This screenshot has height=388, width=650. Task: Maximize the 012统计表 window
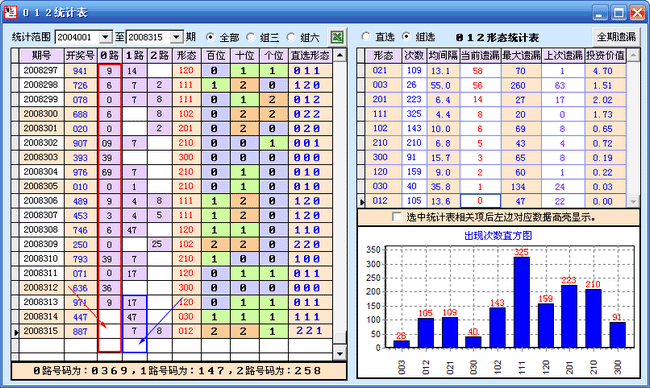click(618, 12)
